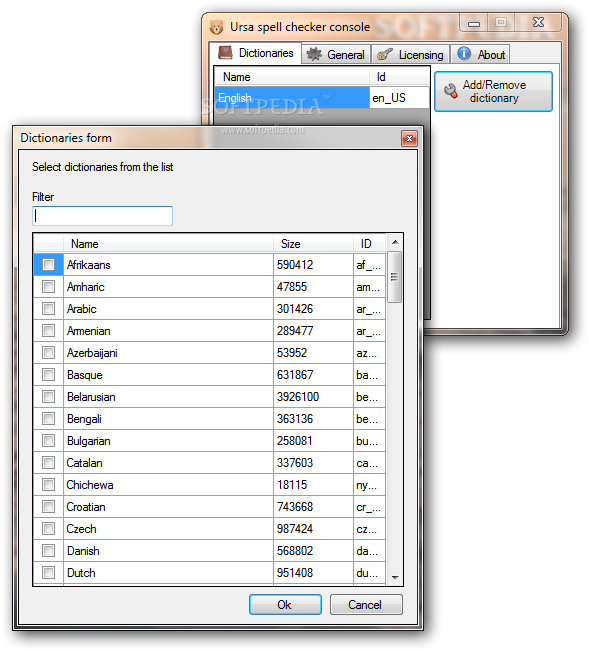Click the Bengali name cell
This screenshot has height=651, width=589.
[168, 418]
